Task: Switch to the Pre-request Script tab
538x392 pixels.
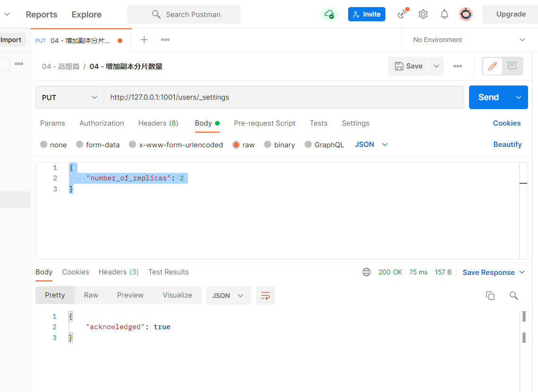Action: 265,123
